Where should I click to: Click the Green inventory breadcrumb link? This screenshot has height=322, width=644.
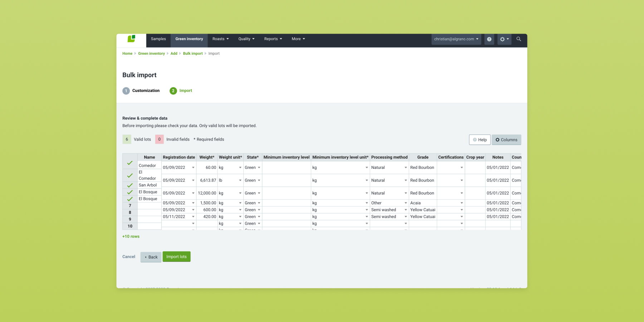151,54
